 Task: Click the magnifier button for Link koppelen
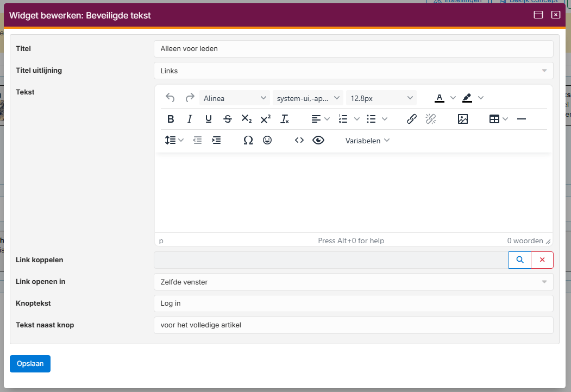click(x=520, y=260)
